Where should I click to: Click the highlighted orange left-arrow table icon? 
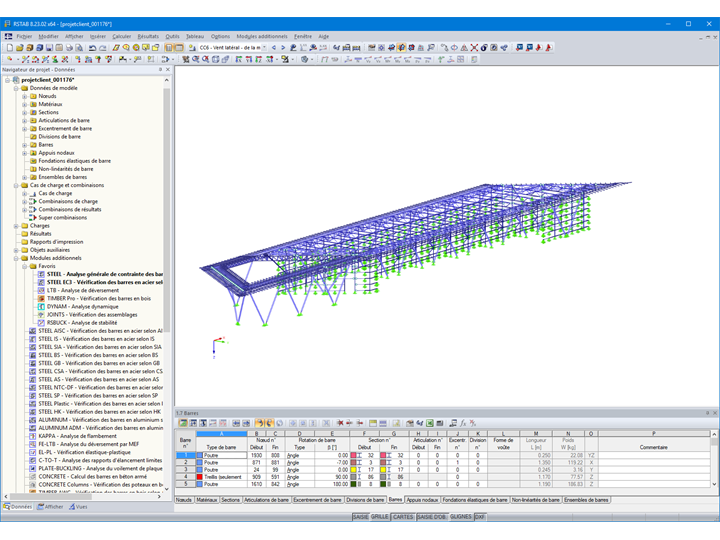coord(259,423)
